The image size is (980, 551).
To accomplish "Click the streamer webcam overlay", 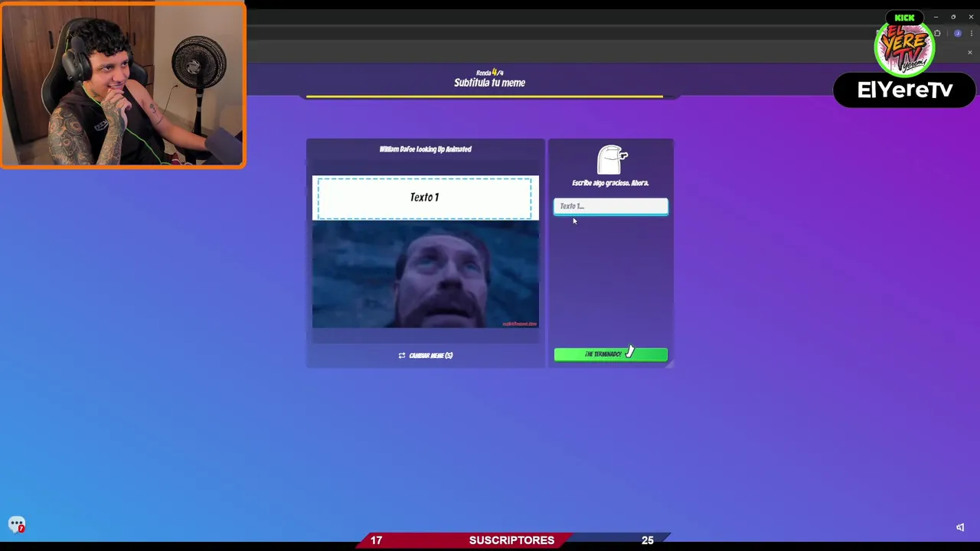I will pos(123,84).
